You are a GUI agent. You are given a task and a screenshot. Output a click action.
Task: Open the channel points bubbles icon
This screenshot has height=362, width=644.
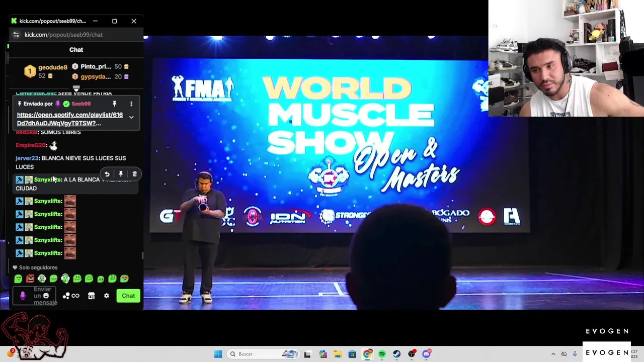coord(66,296)
